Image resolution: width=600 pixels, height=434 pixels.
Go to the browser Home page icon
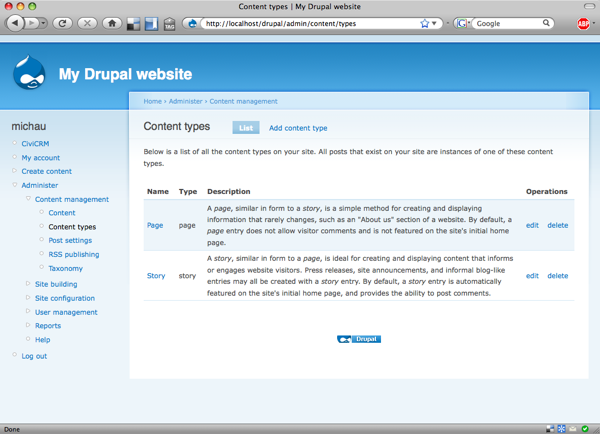[112, 23]
